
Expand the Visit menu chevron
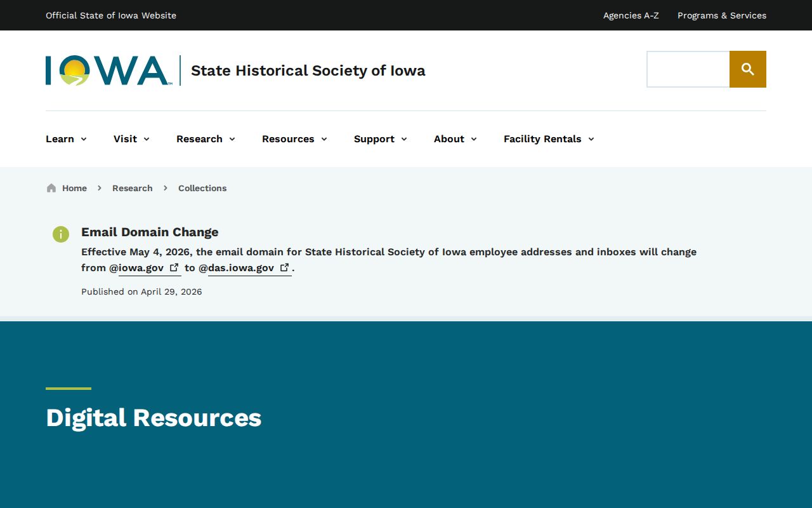147,139
